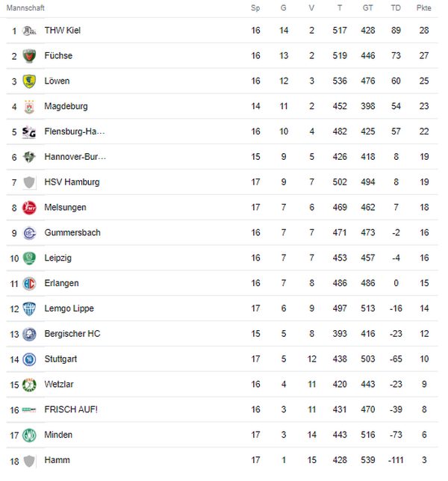Screen dimensions: 448x481
Task: Click the red Melsungen logo
Action: [29, 208]
